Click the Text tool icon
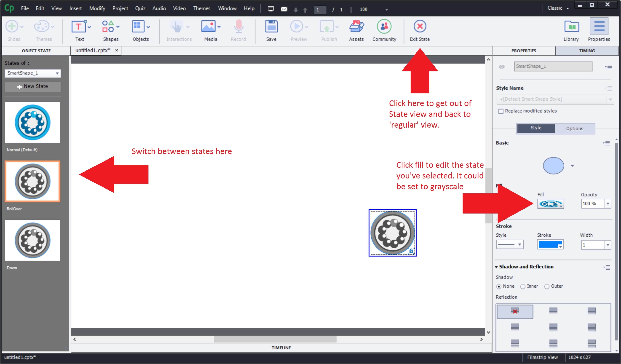This screenshot has width=621, height=364. tap(79, 26)
